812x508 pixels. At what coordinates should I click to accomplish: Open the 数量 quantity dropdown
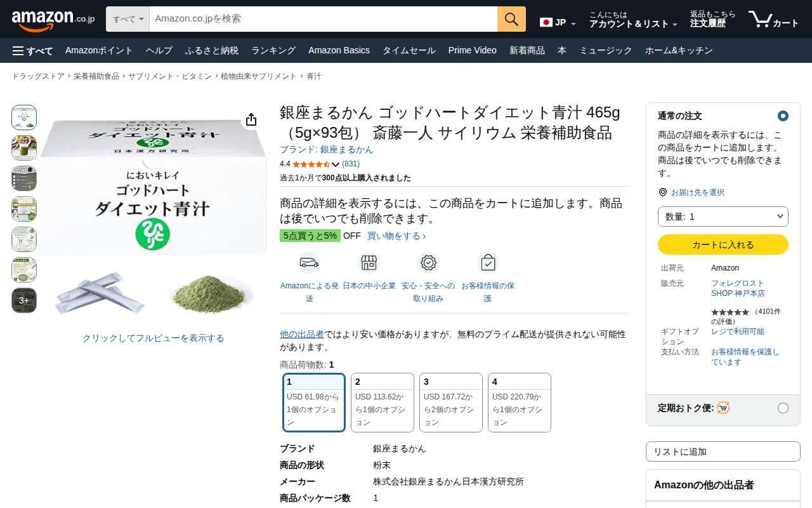pos(723,217)
